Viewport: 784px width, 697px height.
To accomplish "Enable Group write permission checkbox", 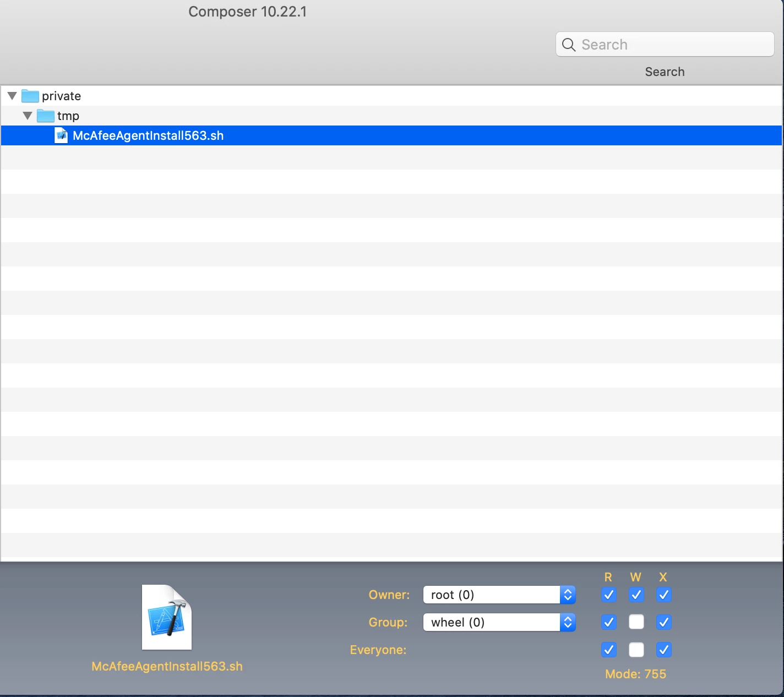I will 636,622.
